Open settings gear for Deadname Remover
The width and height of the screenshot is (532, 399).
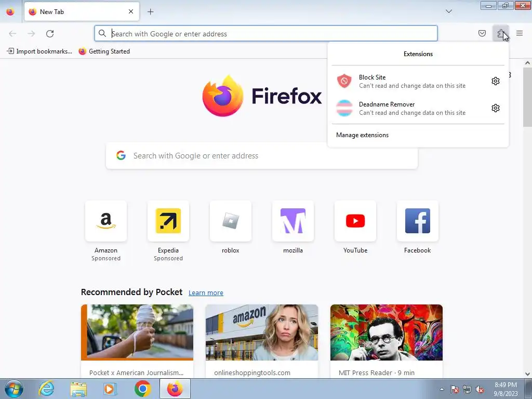[x=495, y=108]
